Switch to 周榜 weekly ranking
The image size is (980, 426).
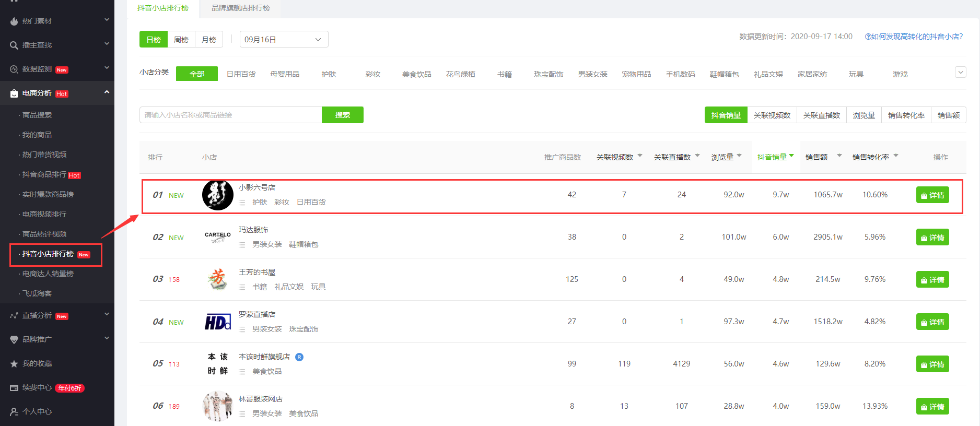(181, 40)
